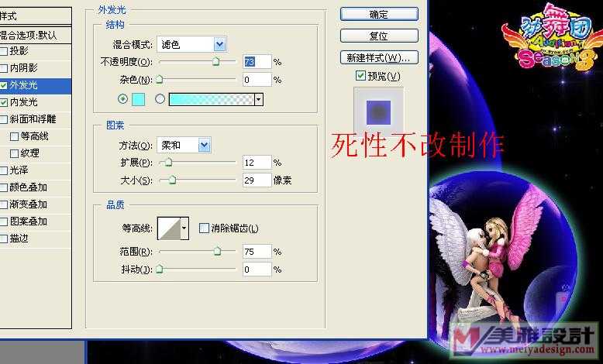Enable the 内阴影 style checkbox
The height and width of the screenshot is (364, 603).
3,68
